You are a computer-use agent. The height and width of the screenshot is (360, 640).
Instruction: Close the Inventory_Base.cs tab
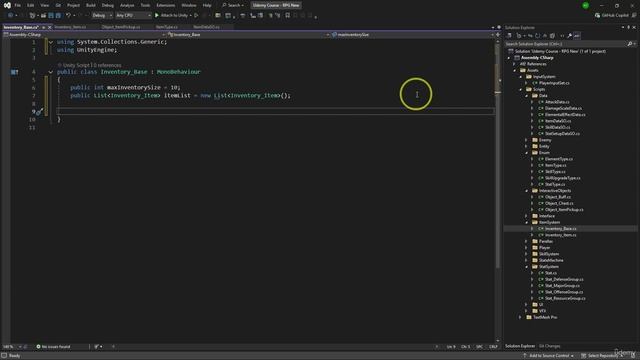[50, 27]
